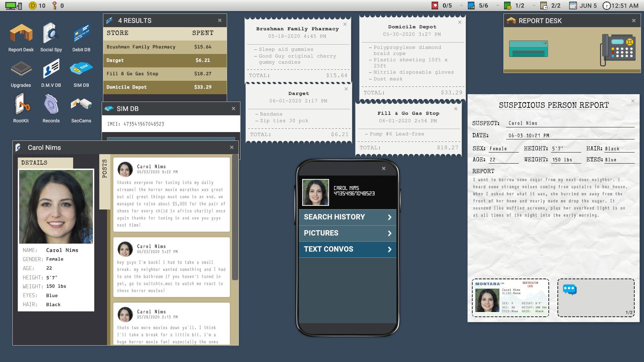Expand Search History on phone
Viewport: 644px width, 362px height.
(347, 217)
